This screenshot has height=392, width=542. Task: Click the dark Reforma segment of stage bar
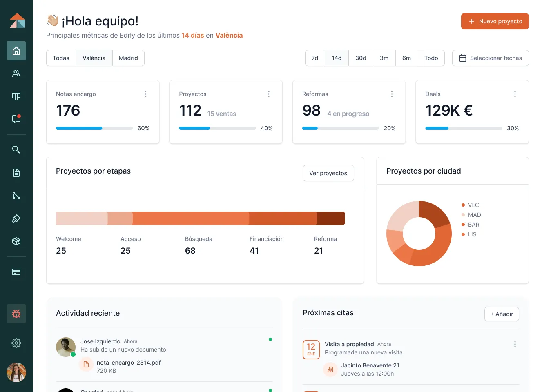coord(331,218)
